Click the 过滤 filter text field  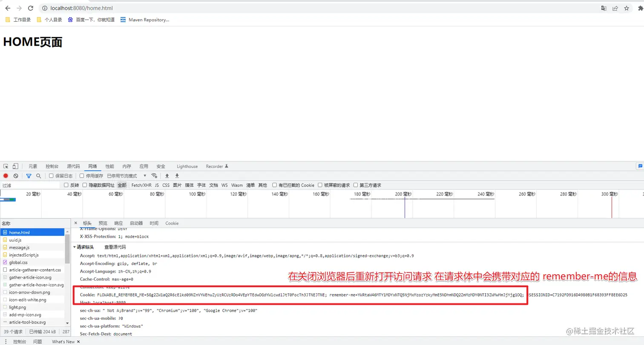tap(30, 185)
